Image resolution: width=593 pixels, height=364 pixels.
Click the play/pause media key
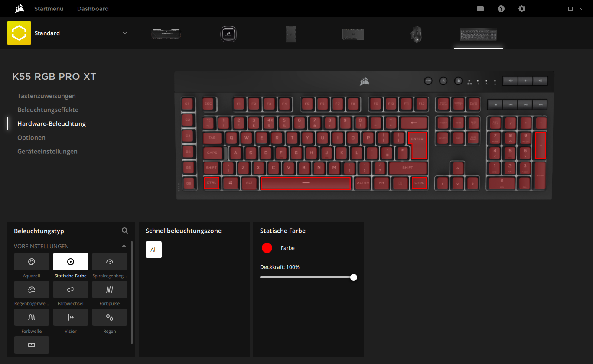click(x=525, y=104)
